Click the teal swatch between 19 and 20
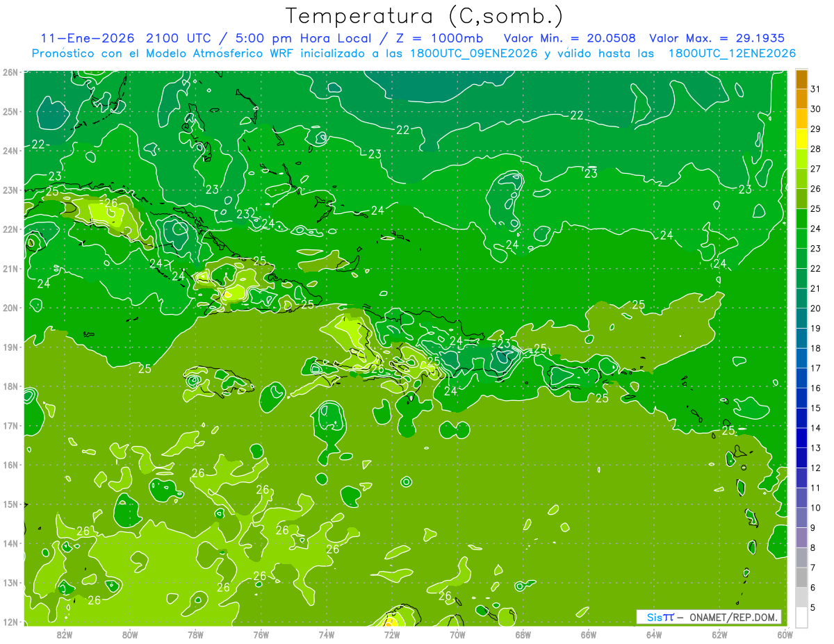 (802, 318)
